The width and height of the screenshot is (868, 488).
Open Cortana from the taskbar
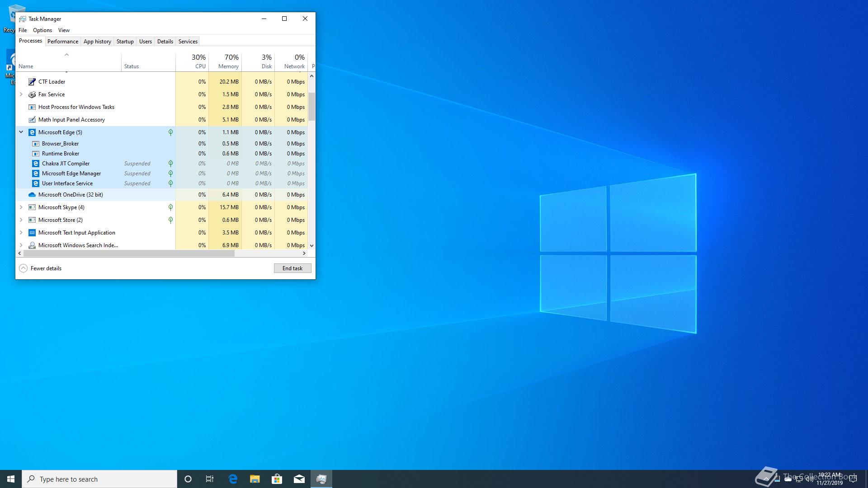188,479
